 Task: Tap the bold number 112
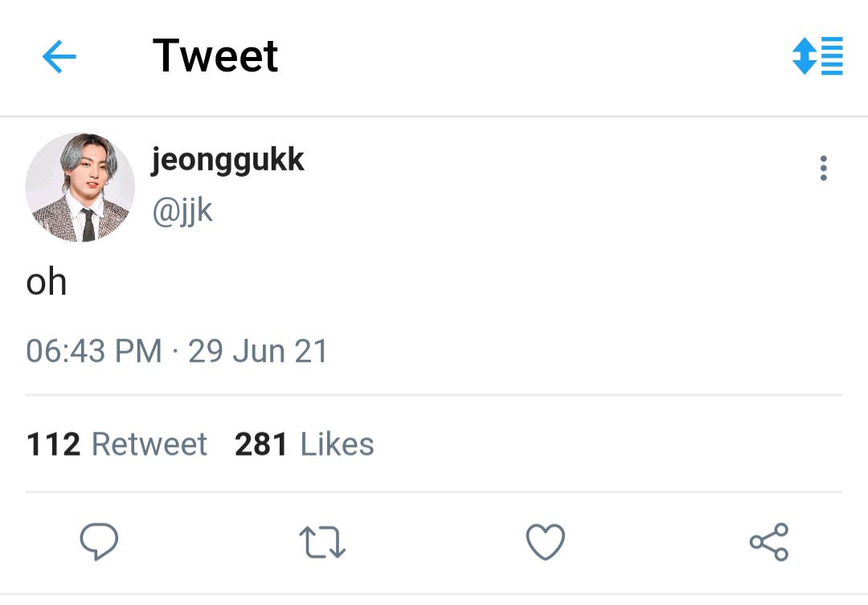pyautogui.click(x=53, y=444)
